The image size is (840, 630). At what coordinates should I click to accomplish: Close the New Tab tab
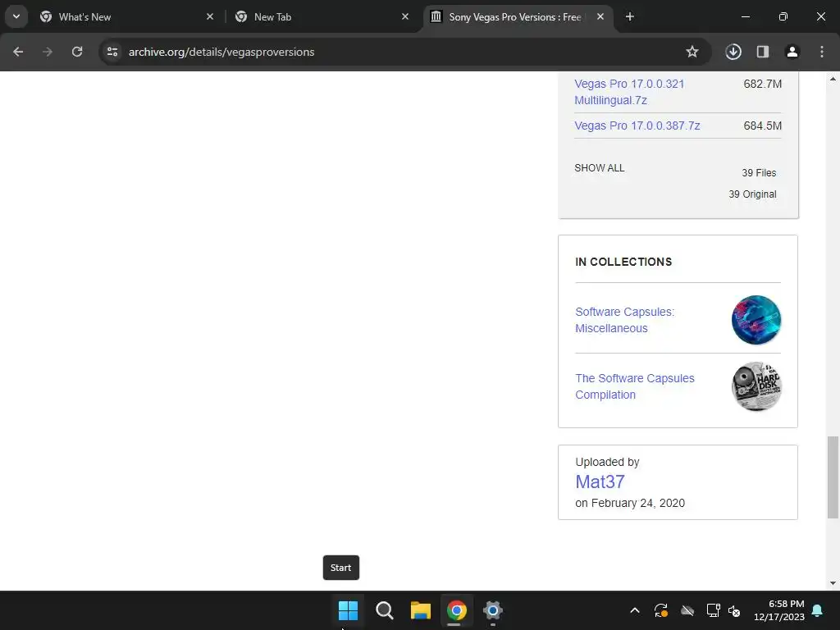click(405, 16)
